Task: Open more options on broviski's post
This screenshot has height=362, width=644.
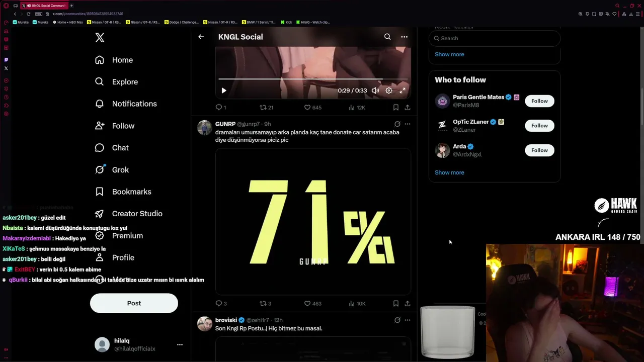Action: click(408, 320)
